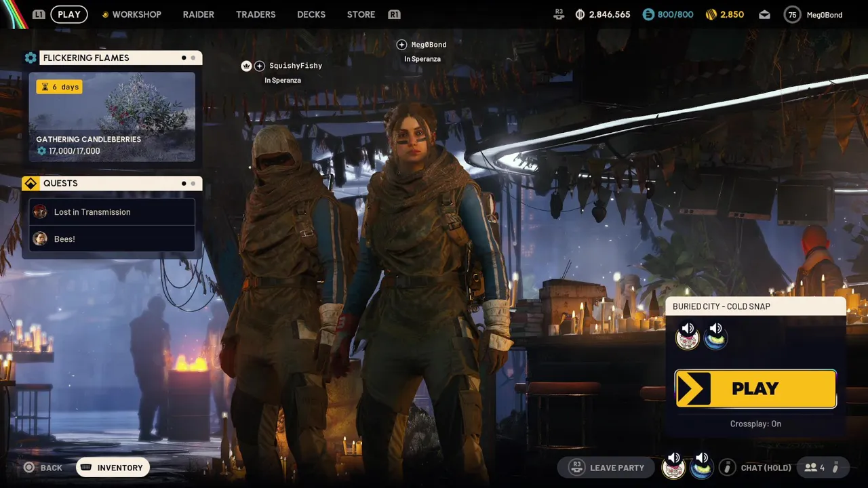
Task: Click the plus icon beside SquishyFishy
Action: [260, 66]
